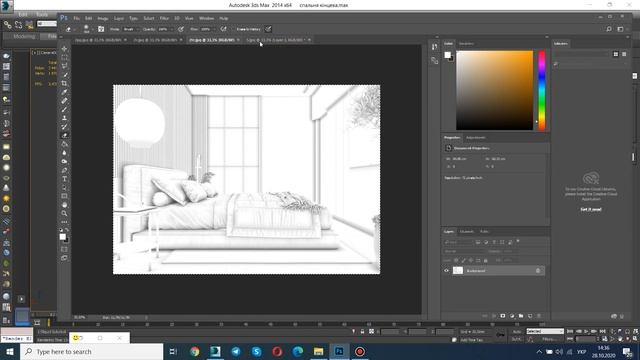The image size is (640, 360).
Task: Open the eraser tool preset picker
Action: pyautogui.click(x=69, y=29)
